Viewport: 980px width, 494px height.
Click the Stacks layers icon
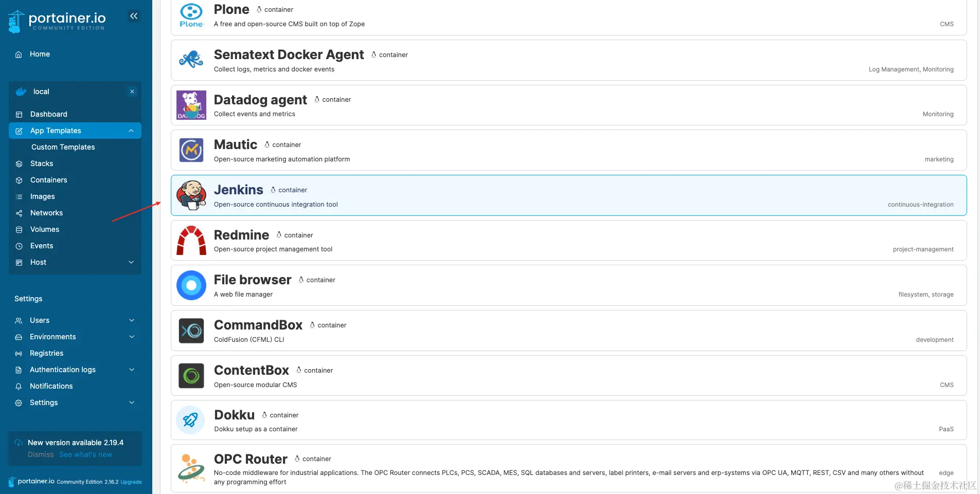click(19, 164)
